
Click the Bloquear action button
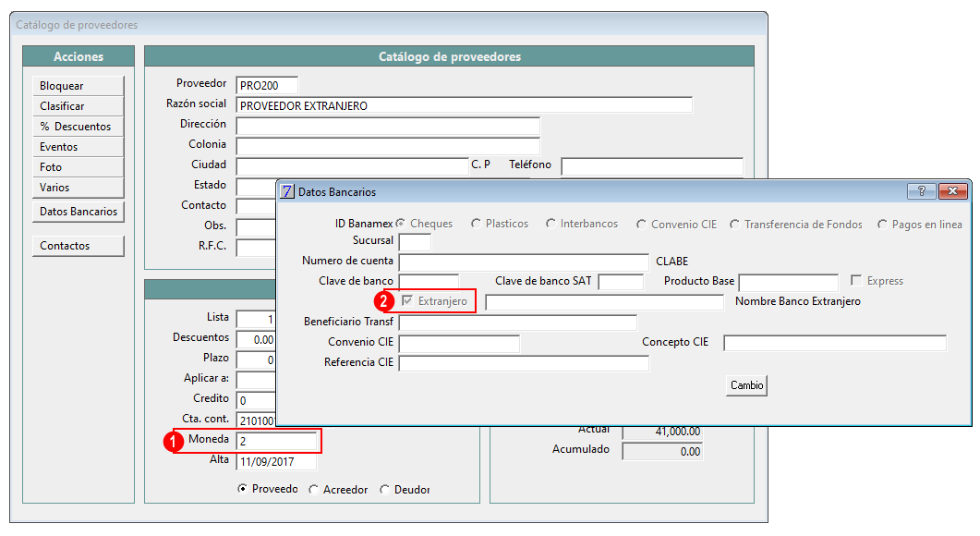(79, 86)
